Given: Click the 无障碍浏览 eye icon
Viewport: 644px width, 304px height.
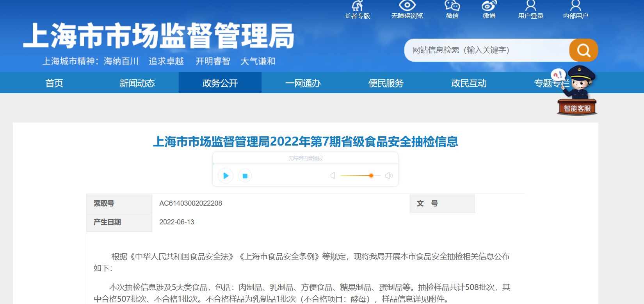Looking at the screenshot, I should [407, 6].
